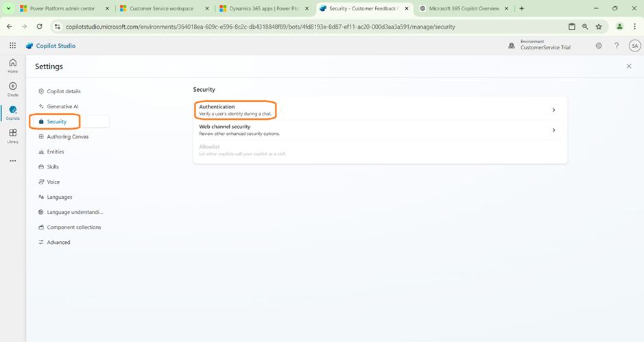This screenshot has height=342, width=644.
Task: Open the SA account avatar
Action: [x=634, y=46]
